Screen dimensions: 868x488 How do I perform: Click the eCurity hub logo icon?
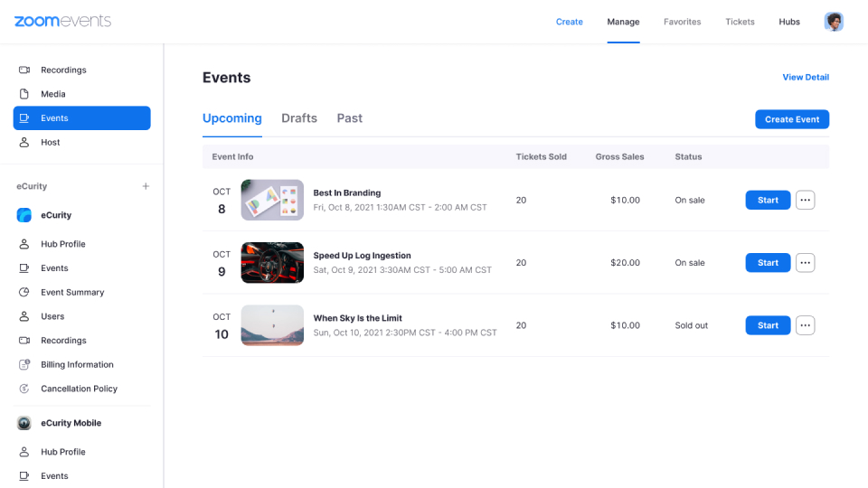pos(24,215)
